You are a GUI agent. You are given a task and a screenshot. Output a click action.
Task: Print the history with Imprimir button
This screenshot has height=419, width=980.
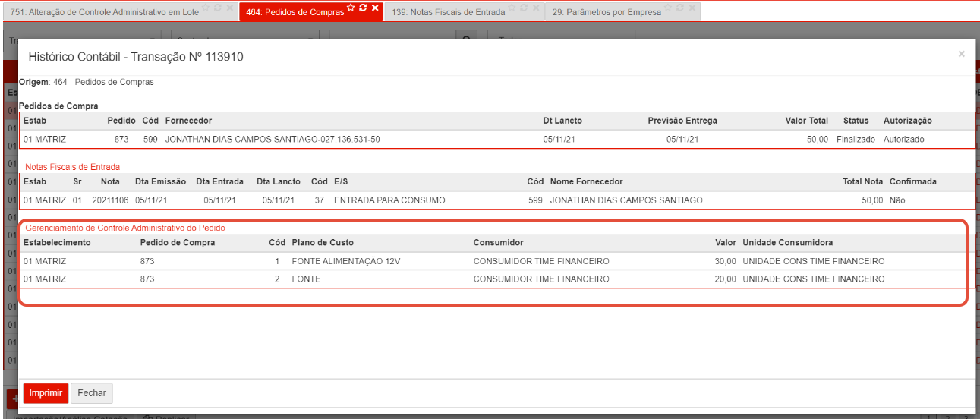click(46, 393)
